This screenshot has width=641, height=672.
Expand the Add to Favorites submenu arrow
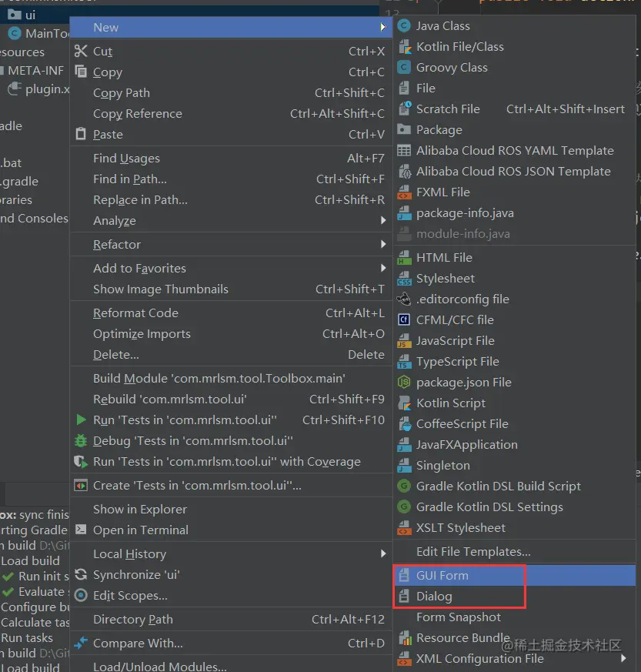point(383,269)
